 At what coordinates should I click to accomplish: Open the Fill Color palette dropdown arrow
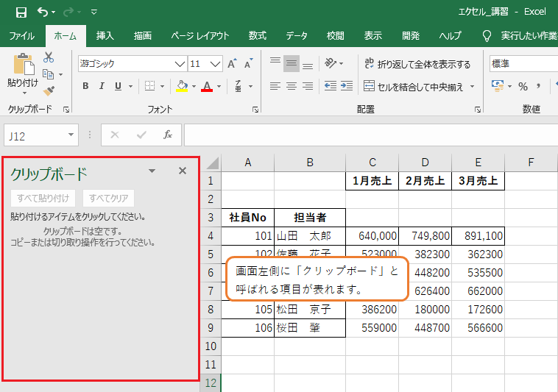(x=194, y=86)
